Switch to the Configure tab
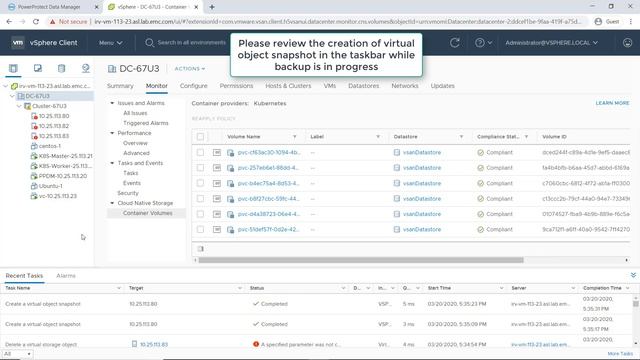This screenshot has height=360, width=640. [x=193, y=86]
